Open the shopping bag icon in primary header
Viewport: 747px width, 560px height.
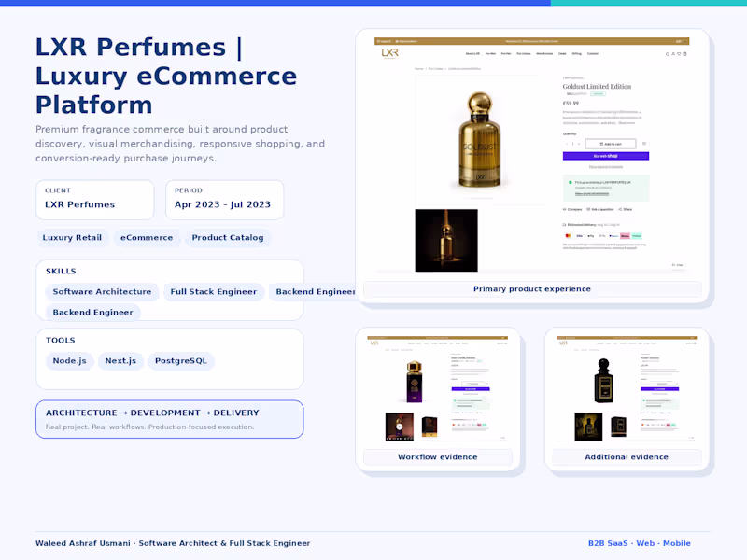[685, 54]
